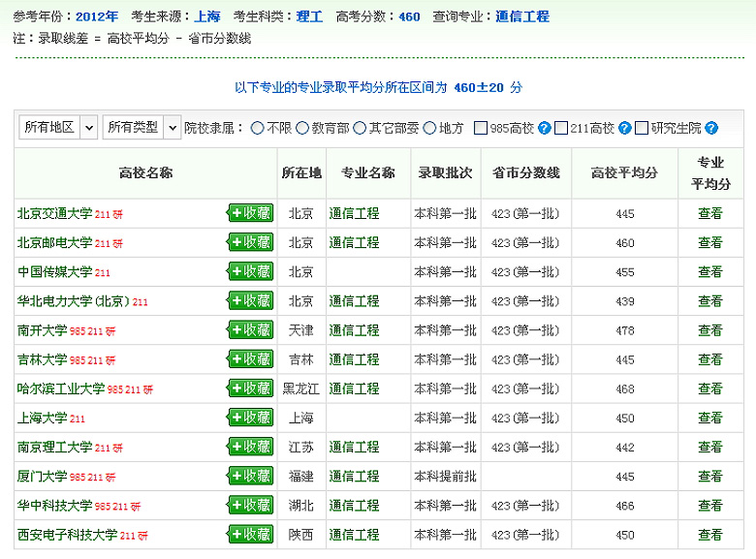Check the 研究生院 checkbox

tap(642, 128)
